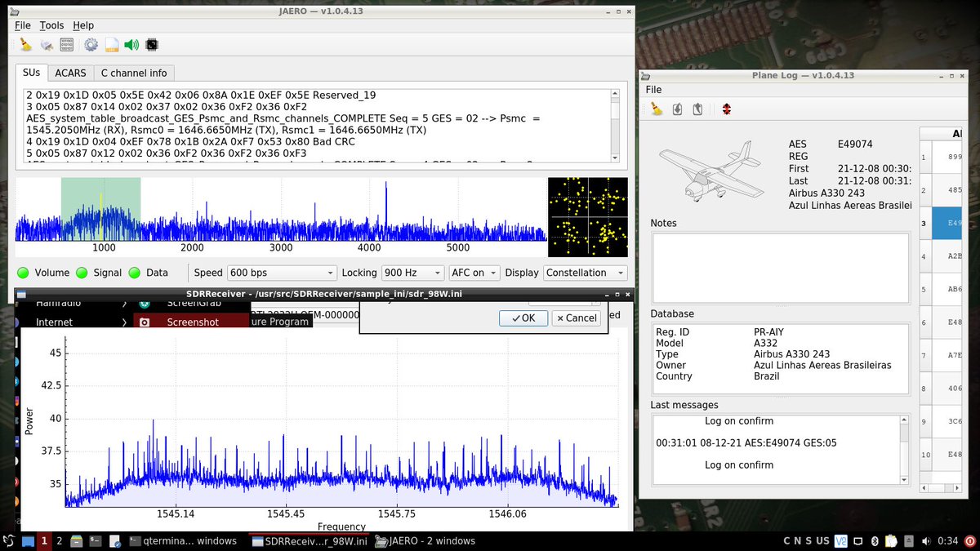Image resolution: width=980 pixels, height=551 pixels.
Task: Open the Speed 600 bps dropdown
Action: click(282, 273)
